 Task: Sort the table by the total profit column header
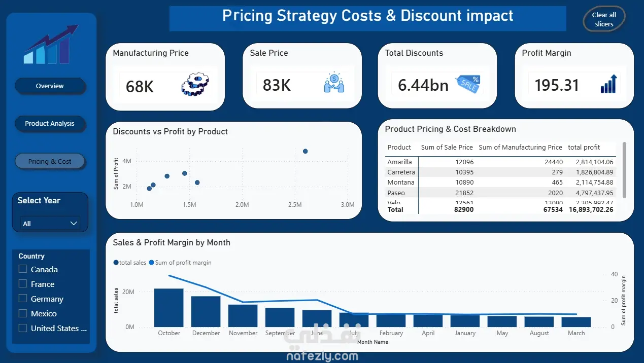[x=584, y=148]
